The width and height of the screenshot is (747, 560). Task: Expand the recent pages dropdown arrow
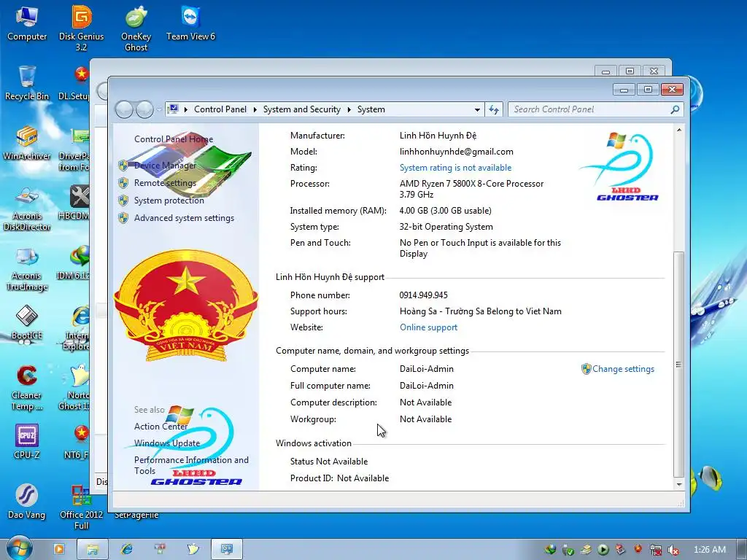coord(158,109)
